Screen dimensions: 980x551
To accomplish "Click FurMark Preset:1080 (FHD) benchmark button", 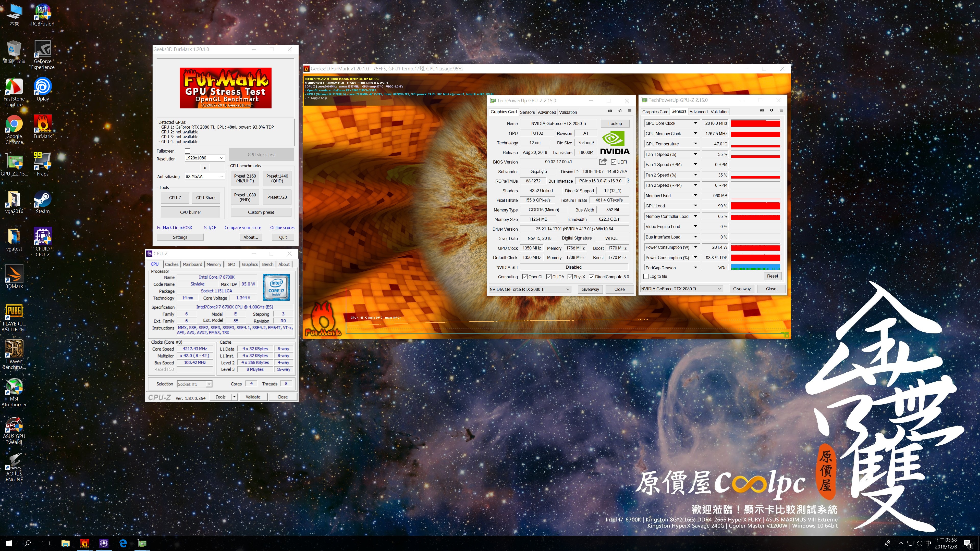I will 245,197.
